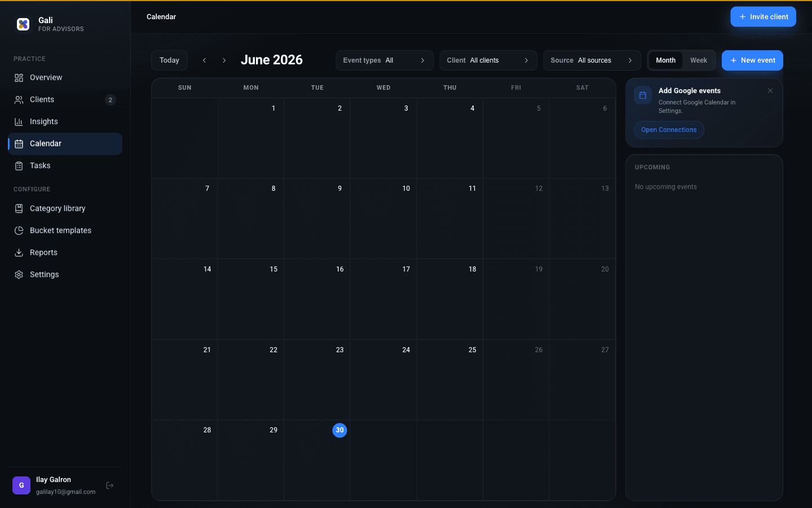812x508 pixels.
Task: Click the plus icon in New event
Action: (734, 60)
